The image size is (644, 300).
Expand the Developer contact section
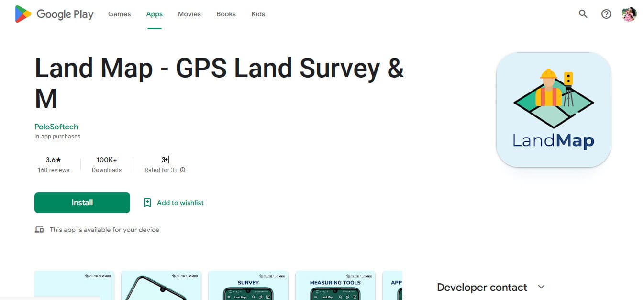[541, 287]
